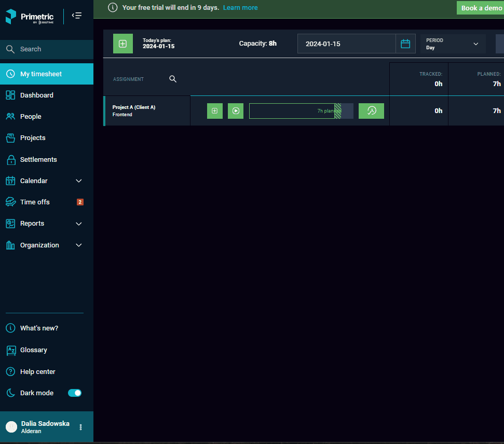The width and height of the screenshot is (504, 444).
Task: Click the user avatar for Dalia Sadowska
Action: tap(11, 427)
